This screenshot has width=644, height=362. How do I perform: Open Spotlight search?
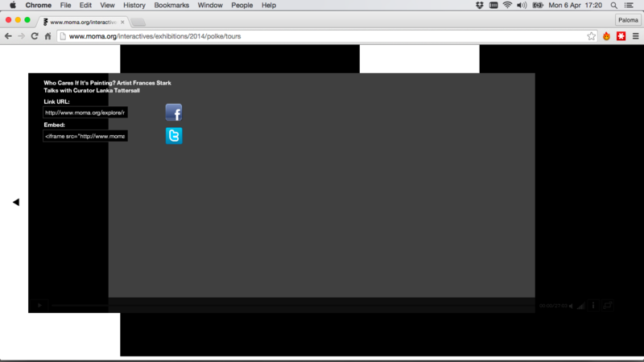pos(613,6)
